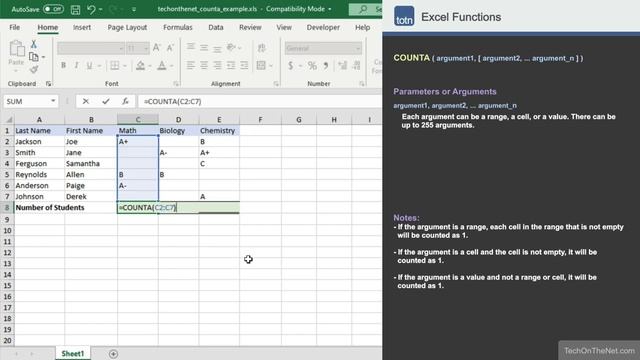Click the Top Align icon
The width and height of the screenshot is (640, 360).
[191, 47]
